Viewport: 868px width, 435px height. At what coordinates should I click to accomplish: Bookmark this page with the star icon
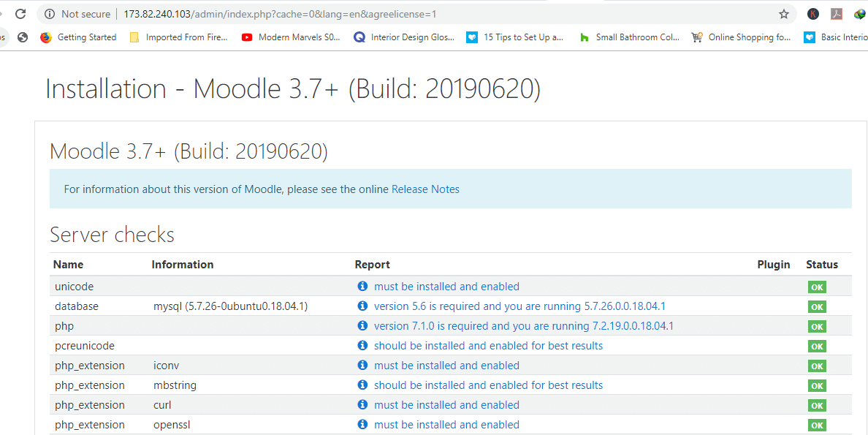[784, 14]
